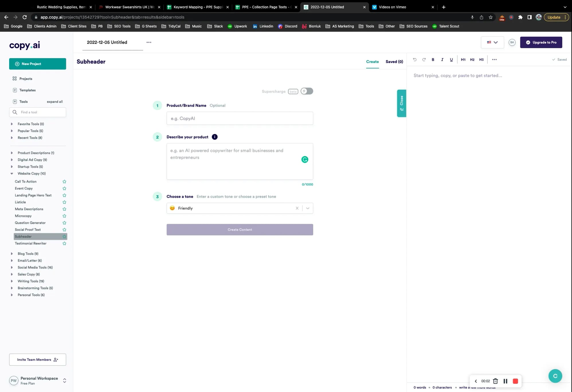Clear the Friendly tone selection
Viewport: 572px width, 392px height.
tap(297, 208)
